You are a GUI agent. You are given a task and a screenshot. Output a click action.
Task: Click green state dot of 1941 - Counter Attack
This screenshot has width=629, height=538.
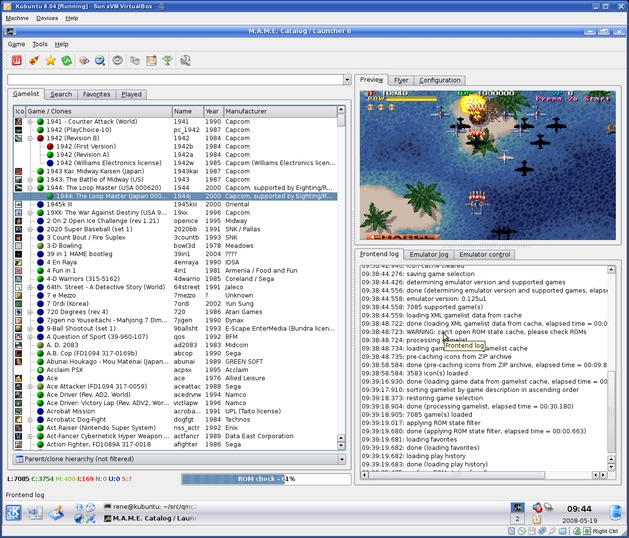[40, 122]
